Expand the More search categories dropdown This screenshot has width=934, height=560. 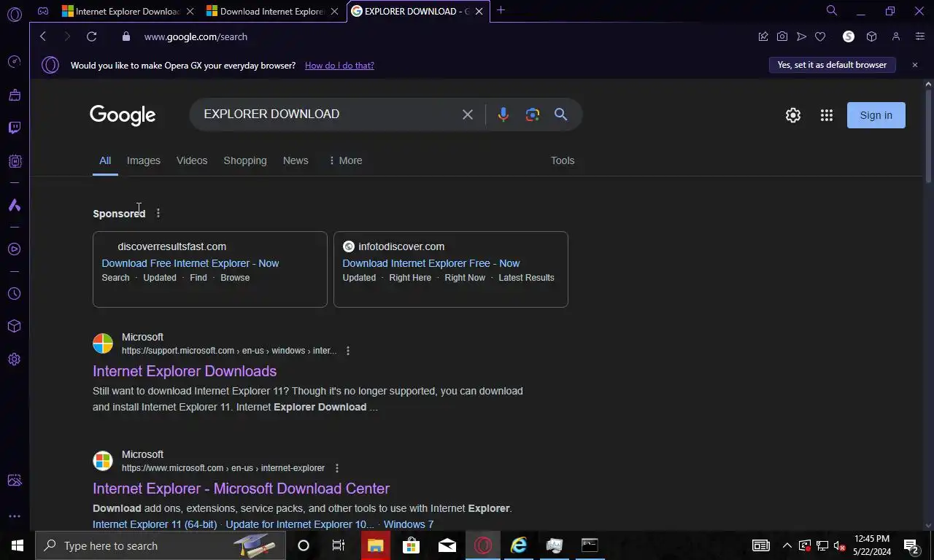click(345, 160)
